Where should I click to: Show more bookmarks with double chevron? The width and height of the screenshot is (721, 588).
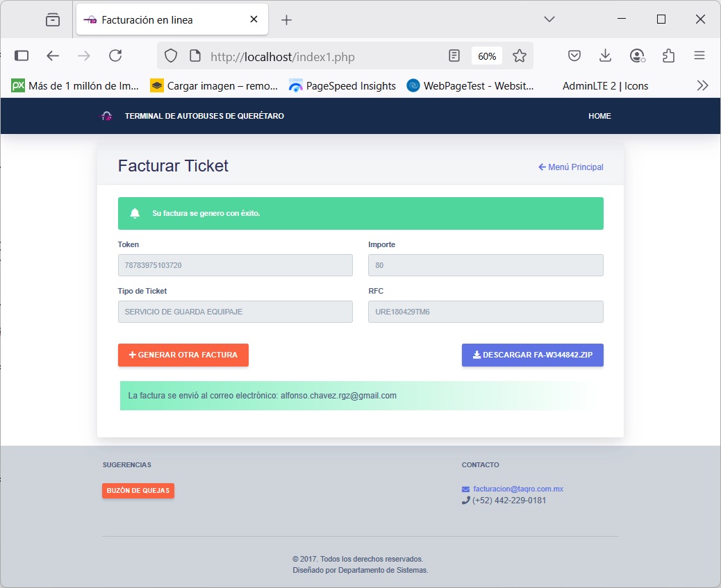[x=702, y=86]
